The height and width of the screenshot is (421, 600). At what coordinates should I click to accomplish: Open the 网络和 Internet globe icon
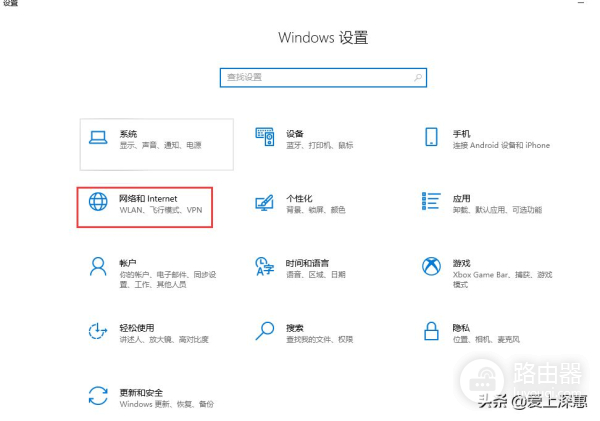click(x=98, y=202)
